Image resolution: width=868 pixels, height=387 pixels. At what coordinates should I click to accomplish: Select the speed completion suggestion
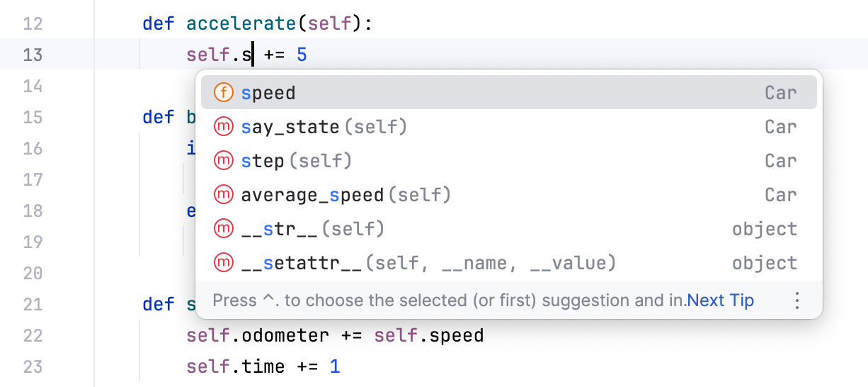(x=268, y=93)
